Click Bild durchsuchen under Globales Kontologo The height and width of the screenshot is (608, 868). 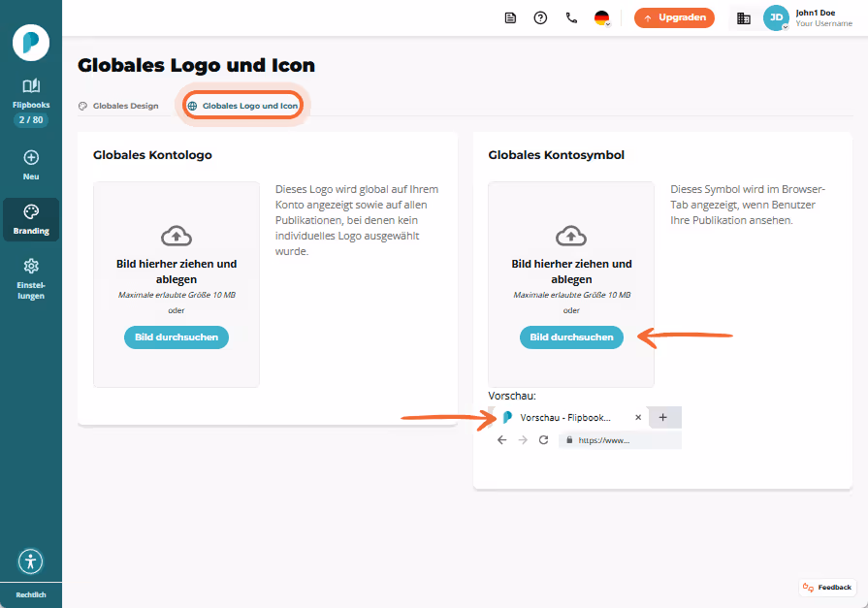tap(177, 337)
